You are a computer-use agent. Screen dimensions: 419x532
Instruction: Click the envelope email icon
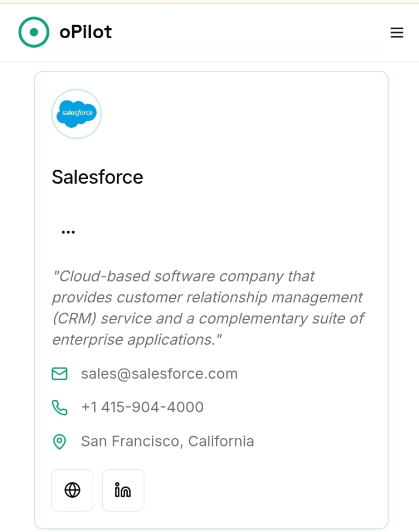[60, 374]
